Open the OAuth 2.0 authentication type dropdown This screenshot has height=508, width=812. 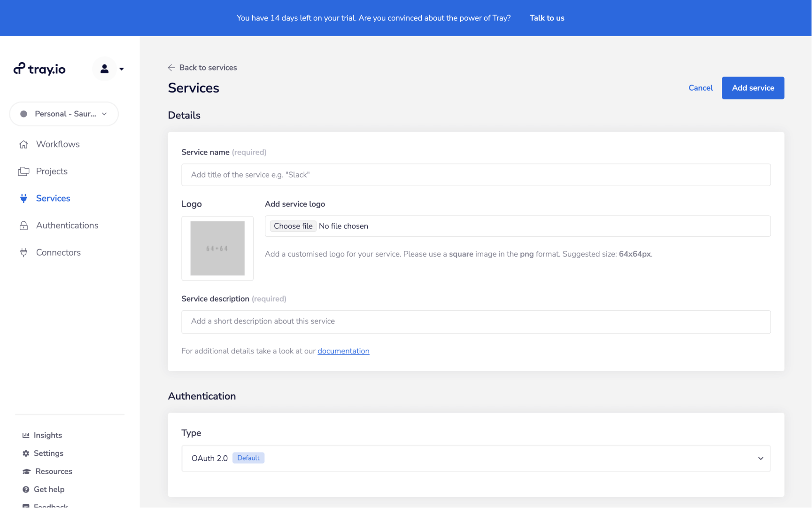pos(476,458)
